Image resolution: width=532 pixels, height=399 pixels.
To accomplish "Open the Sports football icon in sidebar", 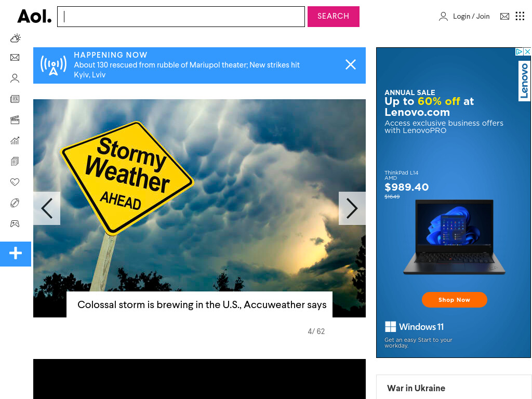I will [x=15, y=203].
